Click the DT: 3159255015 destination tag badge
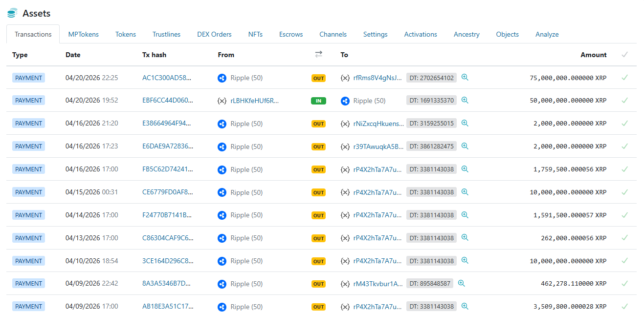Screen dimensions: 644x313 431,124
